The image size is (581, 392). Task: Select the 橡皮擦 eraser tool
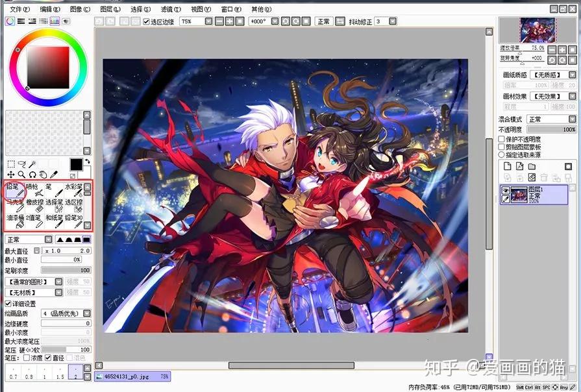coord(35,206)
